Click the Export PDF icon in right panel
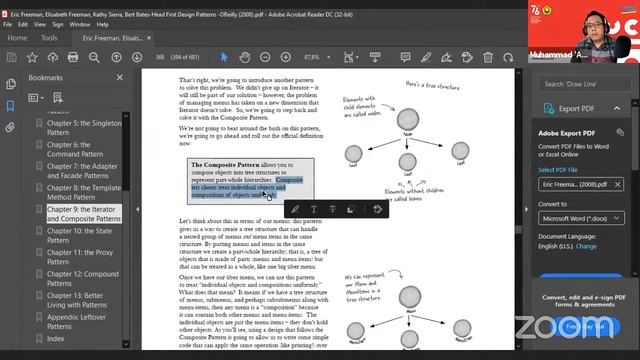 tap(549, 109)
